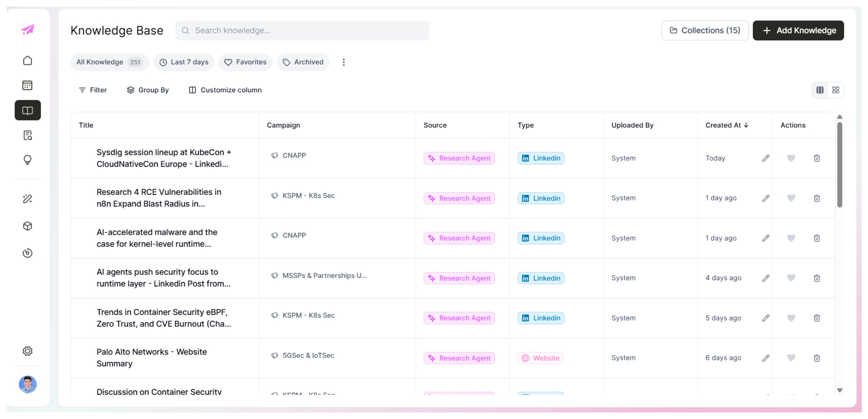Open the magic wand sidebar icon
The height and width of the screenshot is (419, 868).
(x=28, y=199)
